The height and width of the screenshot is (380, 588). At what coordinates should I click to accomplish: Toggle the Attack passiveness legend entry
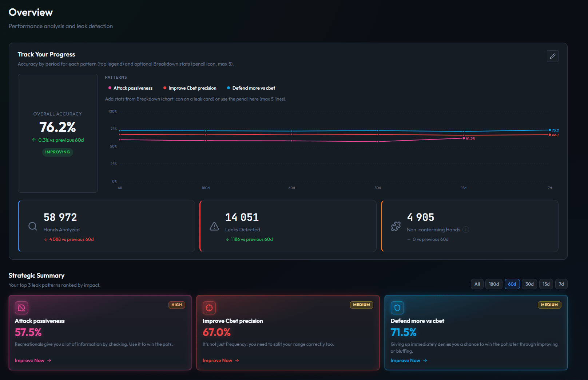(x=130, y=88)
